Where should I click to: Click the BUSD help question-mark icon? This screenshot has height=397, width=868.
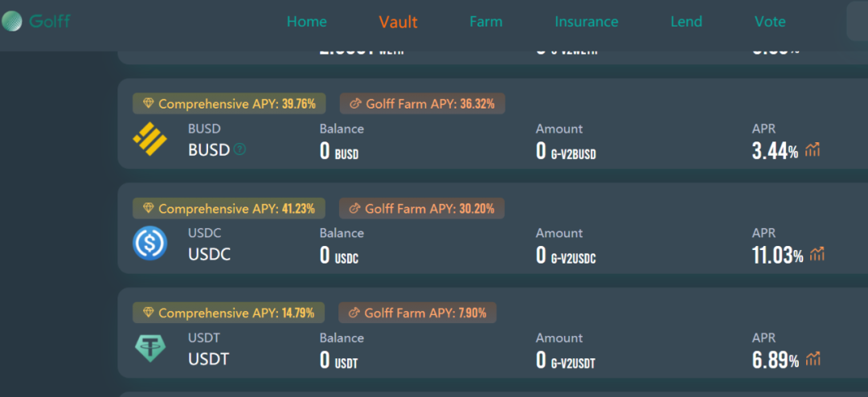click(x=240, y=149)
